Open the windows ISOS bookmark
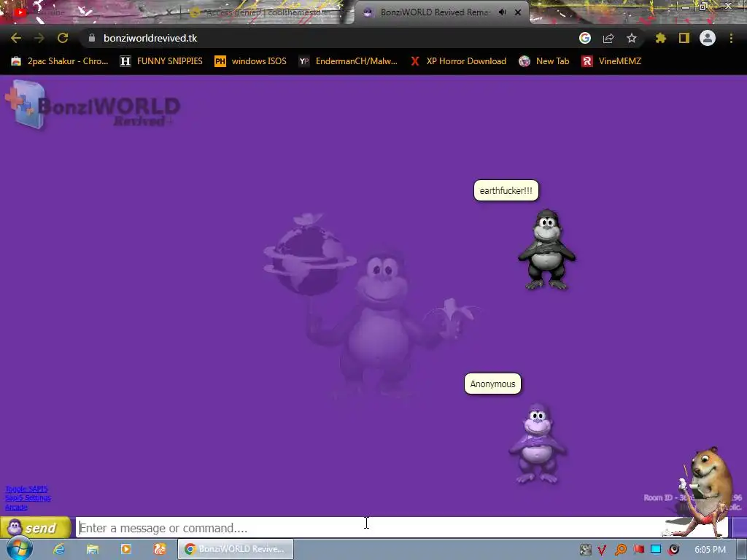 tap(251, 61)
